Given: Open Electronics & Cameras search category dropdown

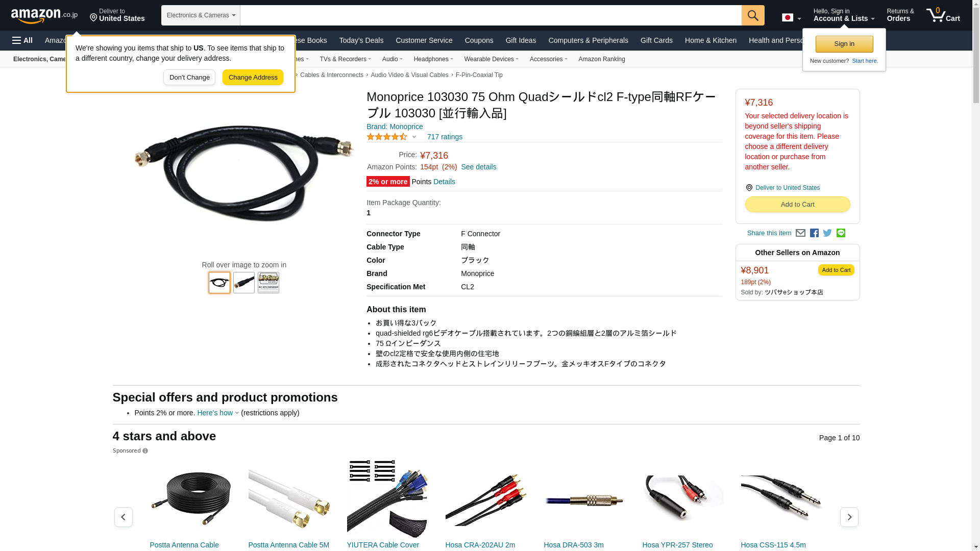Looking at the screenshot, I should point(201,15).
